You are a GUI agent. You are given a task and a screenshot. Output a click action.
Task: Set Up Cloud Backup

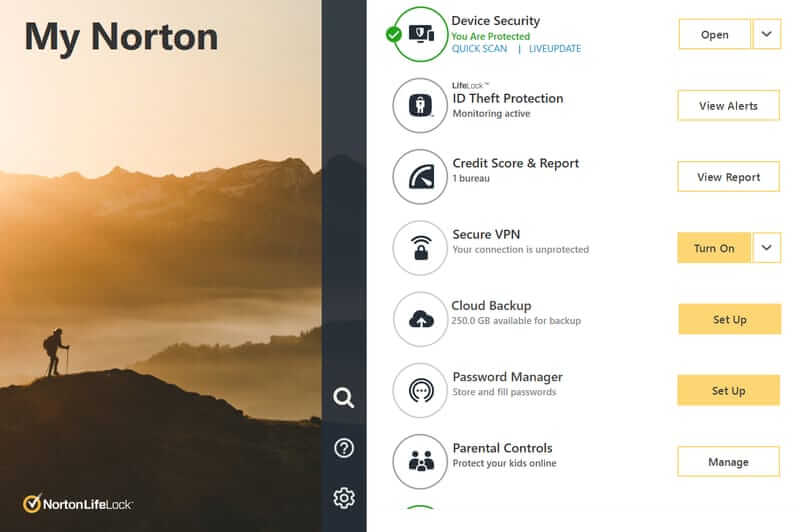coord(730,319)
